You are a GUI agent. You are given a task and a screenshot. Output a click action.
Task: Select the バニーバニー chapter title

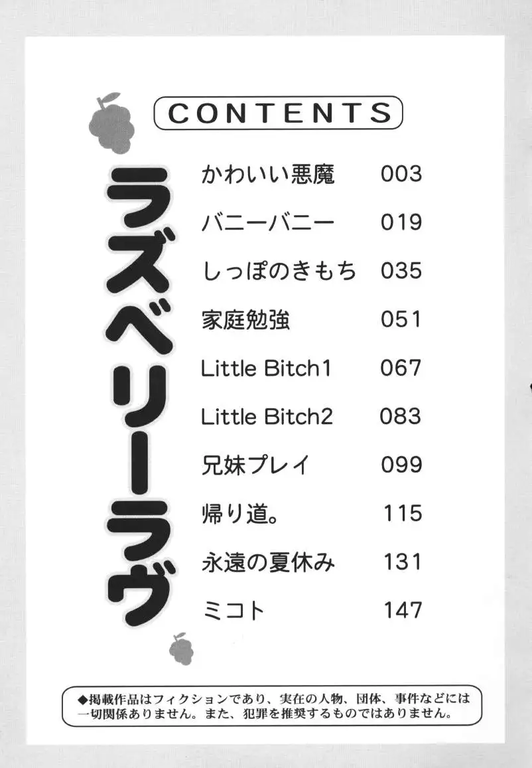coord(267,222)
